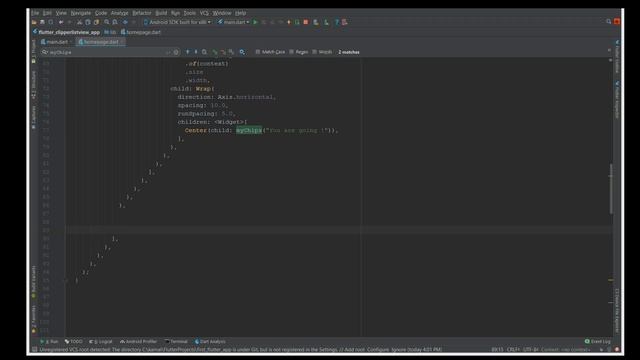Select the homepage.dart editor tab
The height and width of the screenshot is (360, 640).
(101, 42)
